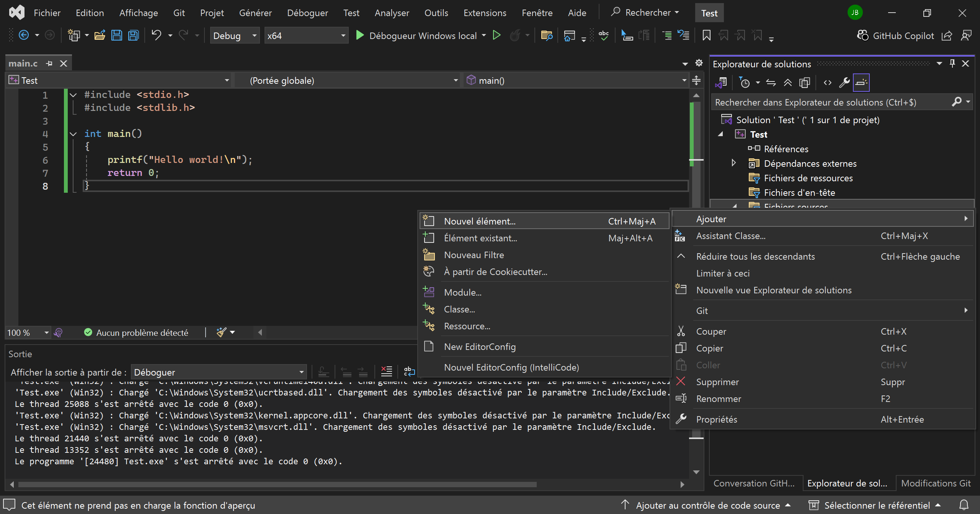
Task: Open the Debug configuration dropdown
Action: [x=234, y=36]
